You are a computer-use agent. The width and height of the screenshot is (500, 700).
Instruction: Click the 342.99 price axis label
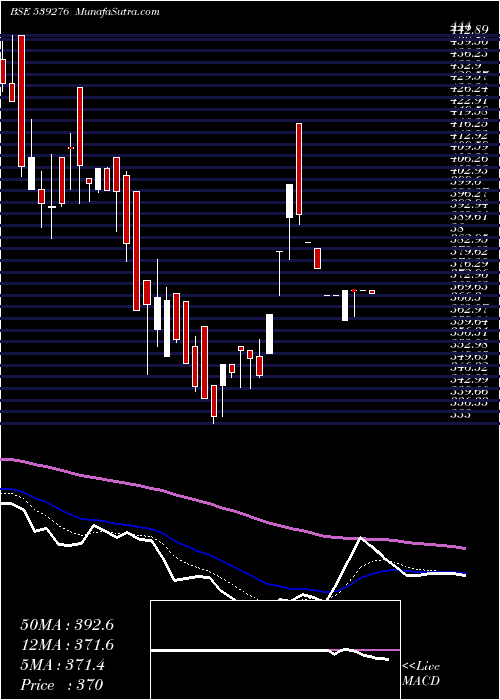pos(469,379)
